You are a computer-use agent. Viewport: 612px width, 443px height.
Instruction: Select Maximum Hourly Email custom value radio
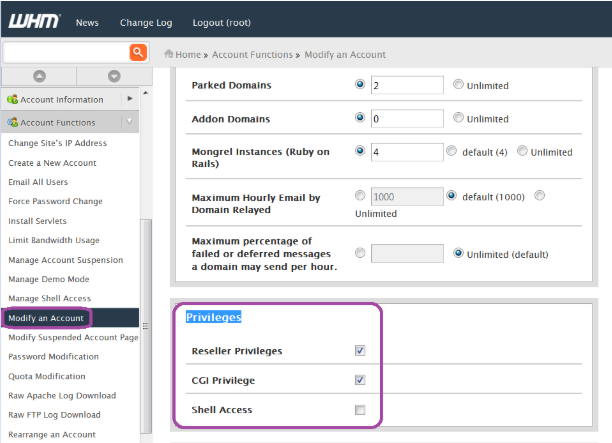[x=360, y=195]
